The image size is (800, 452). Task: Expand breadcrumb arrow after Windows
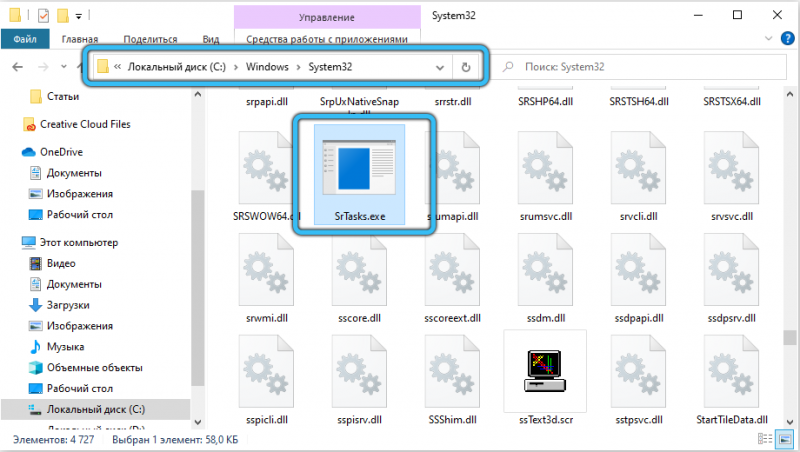pos(298,67)
